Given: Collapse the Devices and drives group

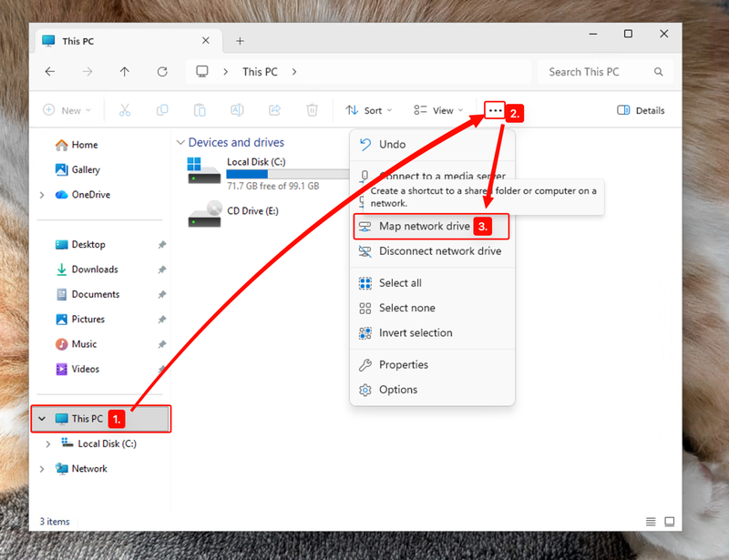Looking at the screenshot, I should [x=180, y=142].
